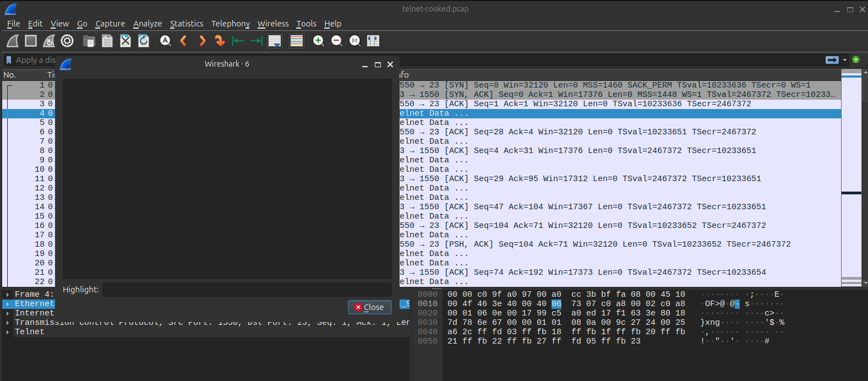Viewport: 868px width, 381px height.
Task: Apply display filter with the blue arrow button
Action: (832, 60)
